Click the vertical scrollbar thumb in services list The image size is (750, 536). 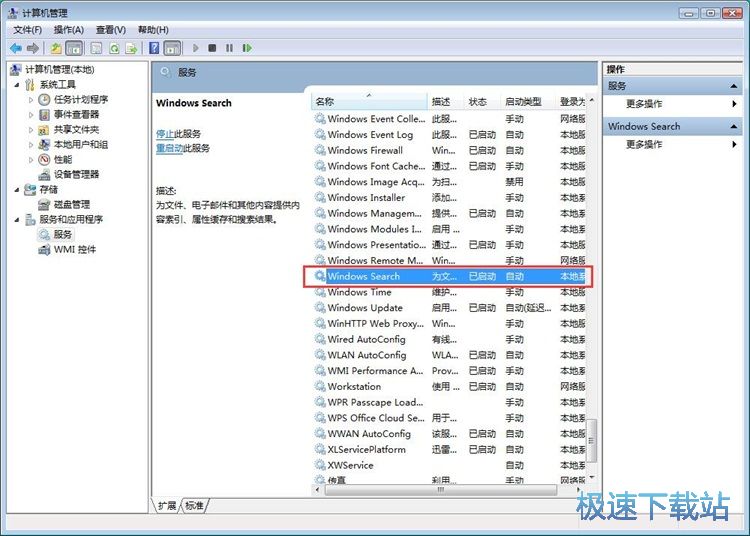point(592,441)
